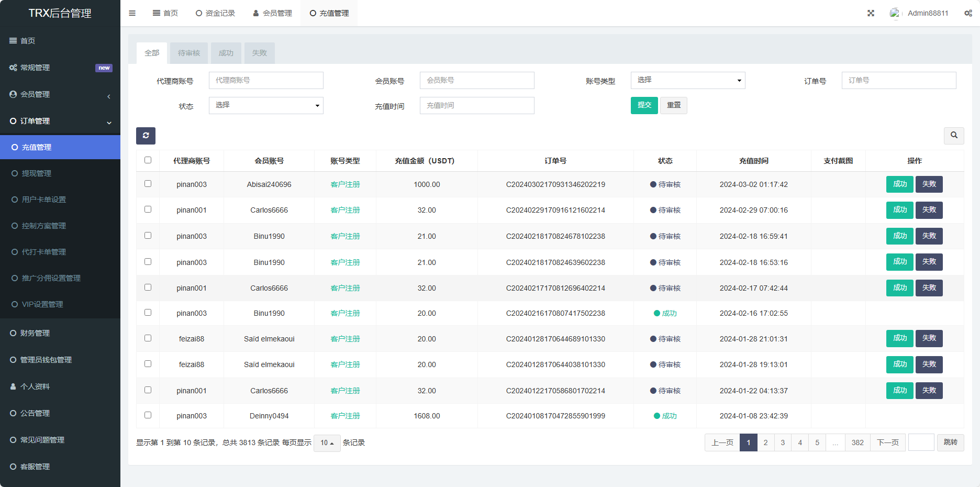Check the row dated 2024-02-18 16:59:41
The width and height of the screenshot is (980, 487).
[148, 236]
